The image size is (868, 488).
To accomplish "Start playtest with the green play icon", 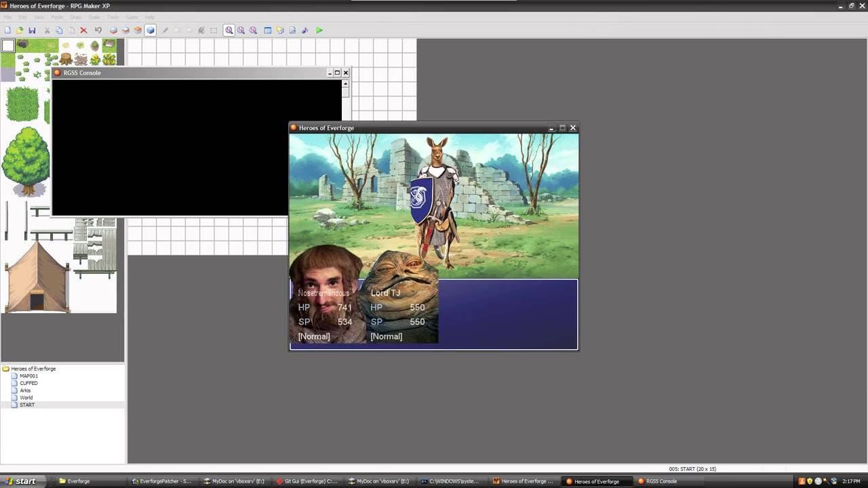I will [x=319, y=30].
